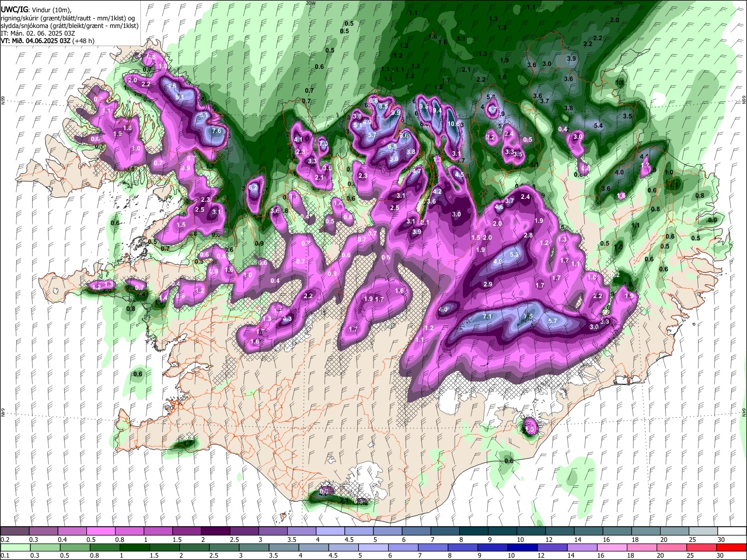
Task: Click the lavender rain swatch between 14 and 16
Action: point(582,547)
